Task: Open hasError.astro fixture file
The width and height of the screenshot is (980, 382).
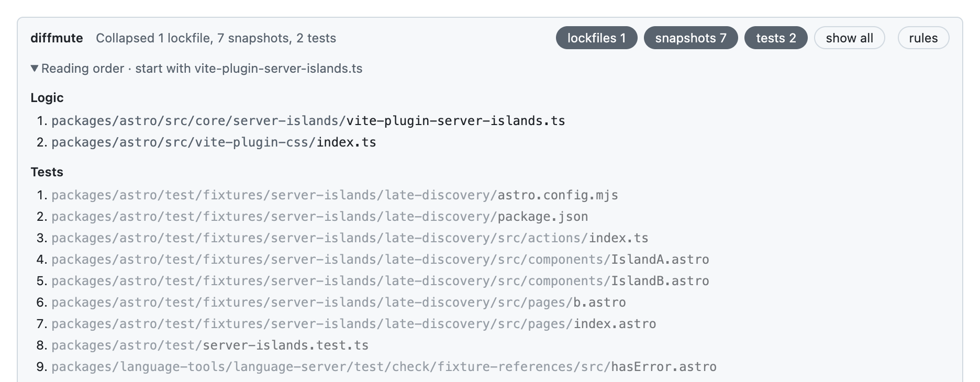Action: click(384, 367)
